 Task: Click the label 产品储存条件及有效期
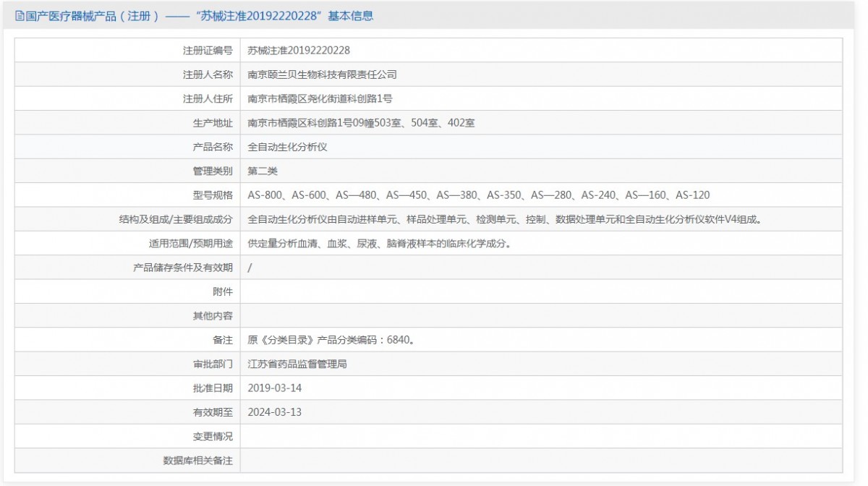(x=184, y=268)
